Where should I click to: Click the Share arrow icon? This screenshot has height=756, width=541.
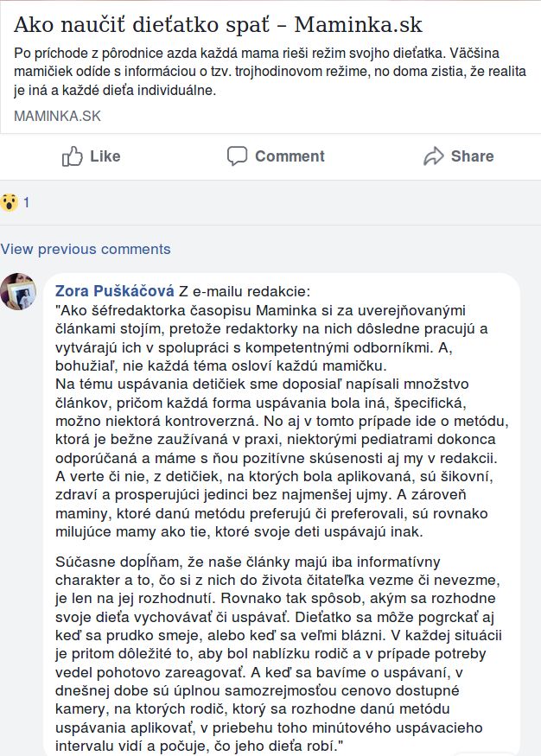434,156
